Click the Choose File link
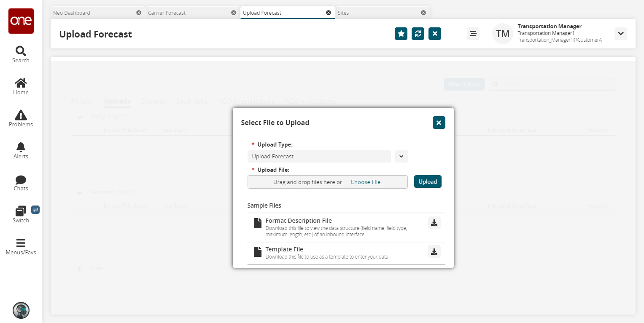This screenshot has width=644, height=323. (366, 182)
